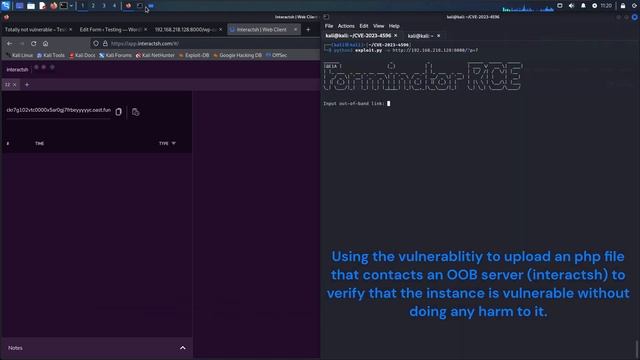The image size is (640, 360).
Task: Go back in the browser
Action: pyautogui.click(x=9, y=43)
